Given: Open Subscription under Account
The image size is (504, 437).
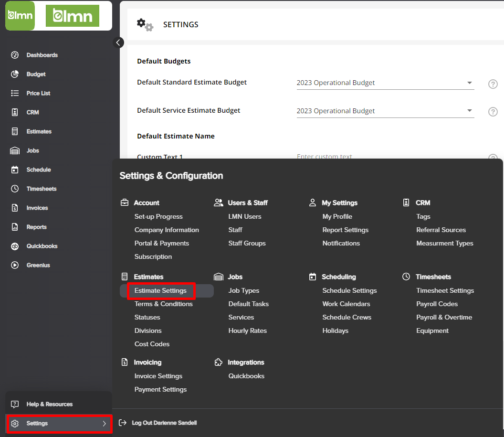Looking at the screenshot, I should tap(153, 257).
